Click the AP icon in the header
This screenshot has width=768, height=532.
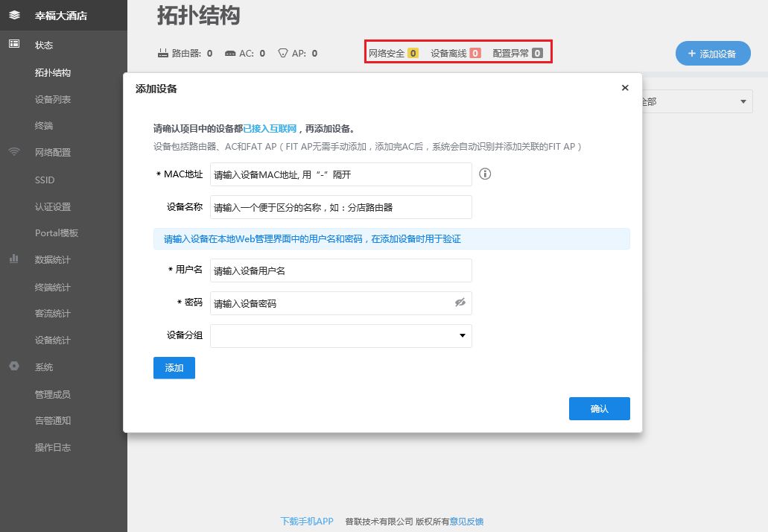(x=282, y=53)
